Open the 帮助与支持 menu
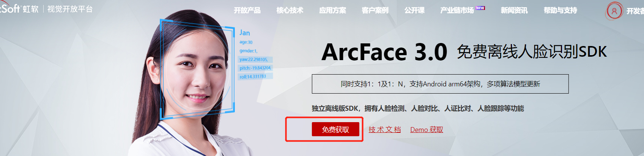 point(561,10)
